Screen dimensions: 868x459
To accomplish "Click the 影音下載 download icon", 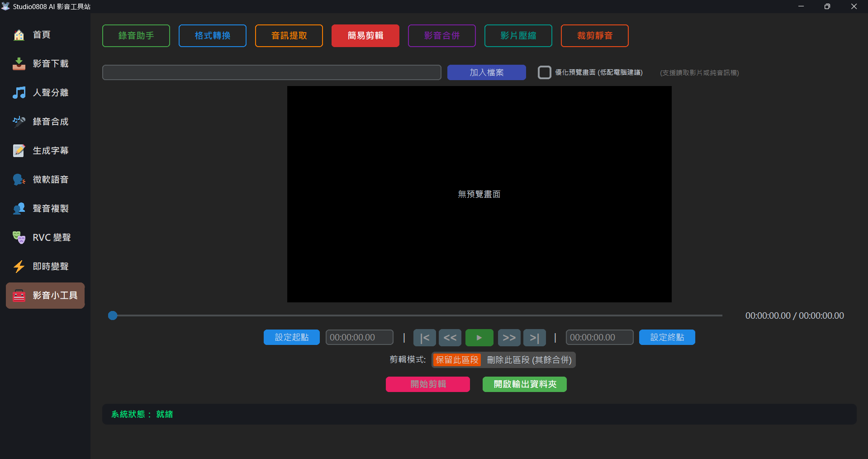I will (19, 64).
